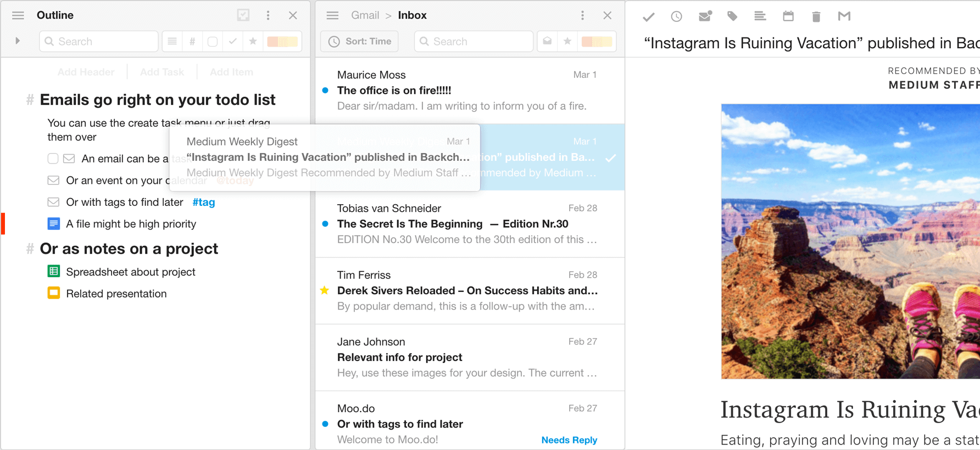The width and height of the screenshot is (980, 450).
Task: Click the Add Item button
Action: click(231, 72)
